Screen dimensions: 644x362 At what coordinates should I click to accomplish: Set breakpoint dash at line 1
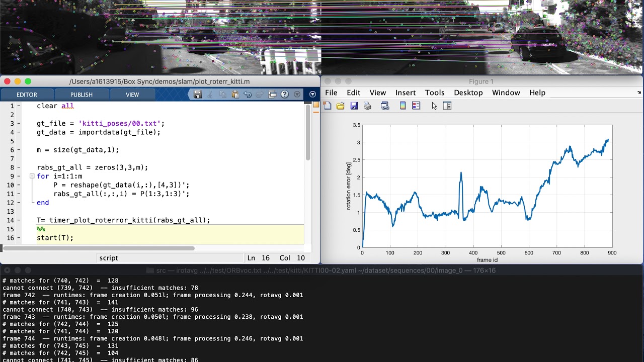coord(19,106)
